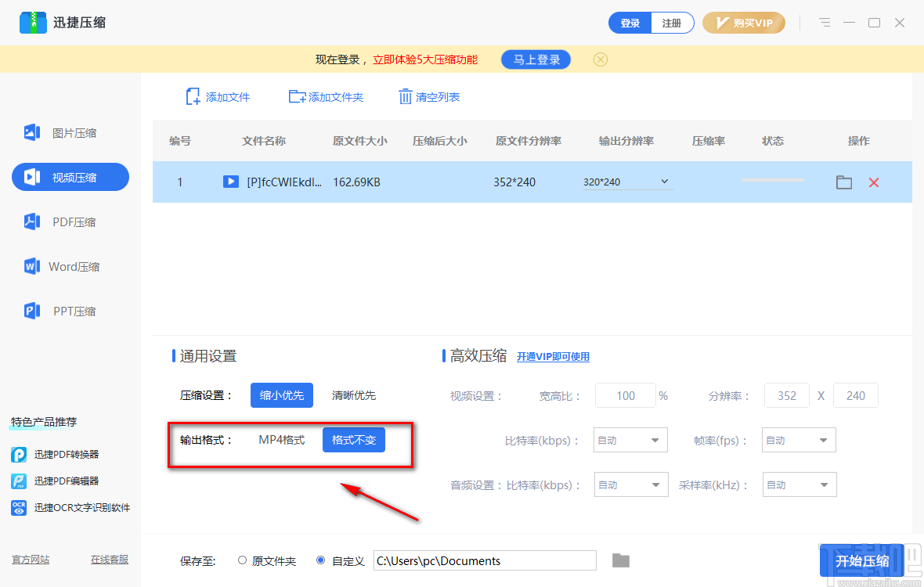Click the save path input field
This screenshot has width=924, height=587.
(x=485, y=560)
